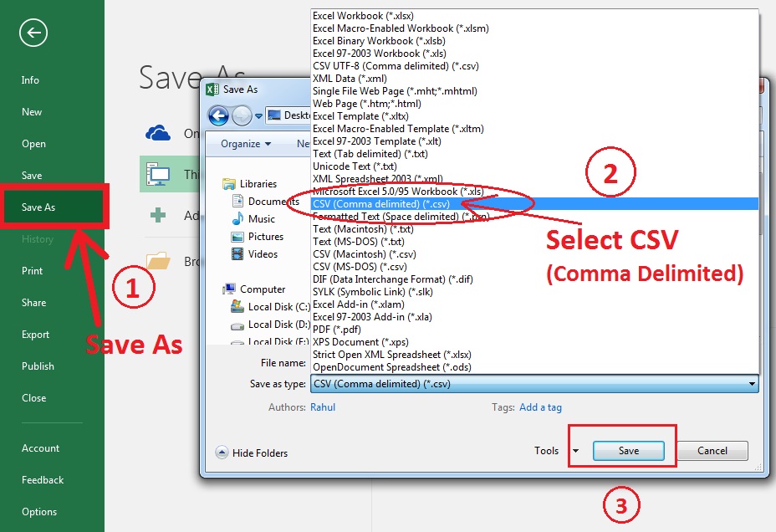Screen dimensions: 776x532
Task: Click Save button in dialog
Action: 629,451
